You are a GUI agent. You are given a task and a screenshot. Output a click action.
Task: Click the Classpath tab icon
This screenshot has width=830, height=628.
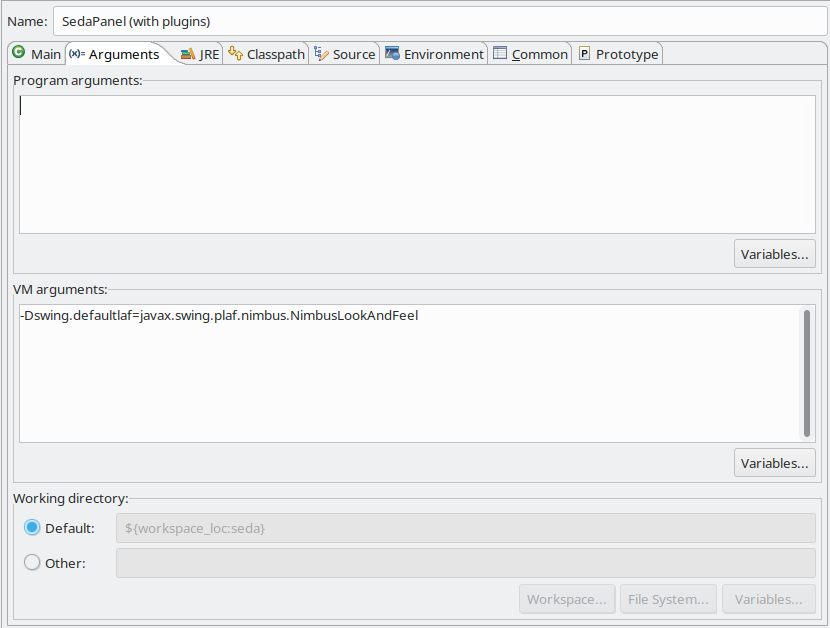pos(235,54)
